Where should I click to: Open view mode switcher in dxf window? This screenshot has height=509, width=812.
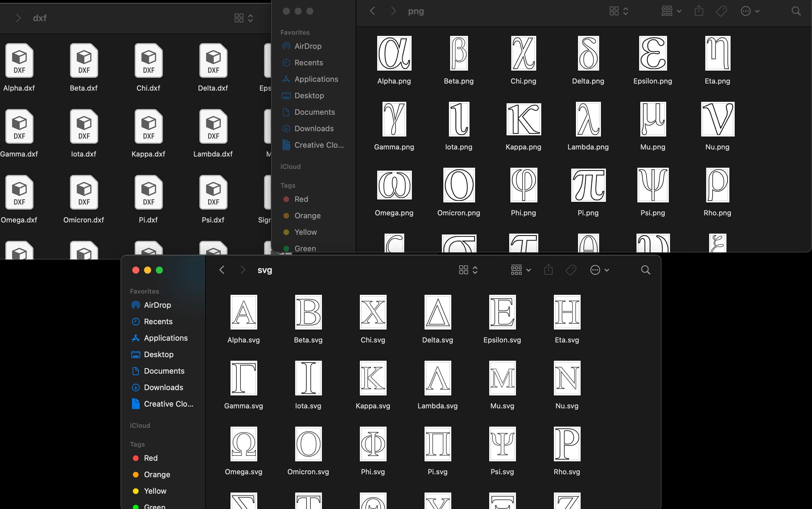pos(244,18)
